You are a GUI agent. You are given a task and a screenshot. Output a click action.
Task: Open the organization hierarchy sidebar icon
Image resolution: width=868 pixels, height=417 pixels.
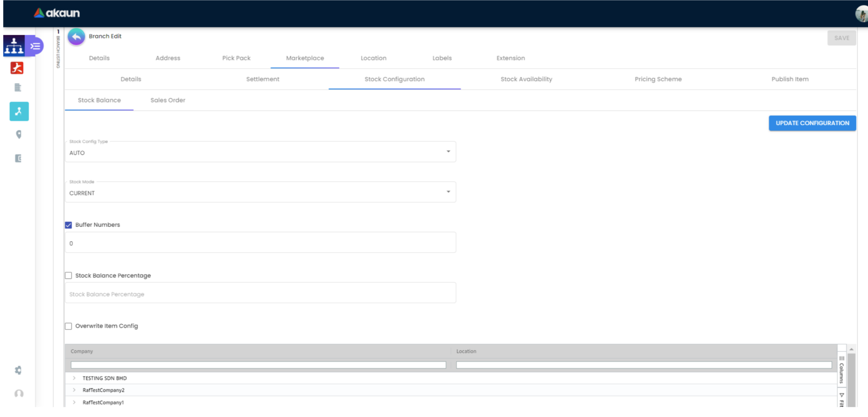coord(14,45)
